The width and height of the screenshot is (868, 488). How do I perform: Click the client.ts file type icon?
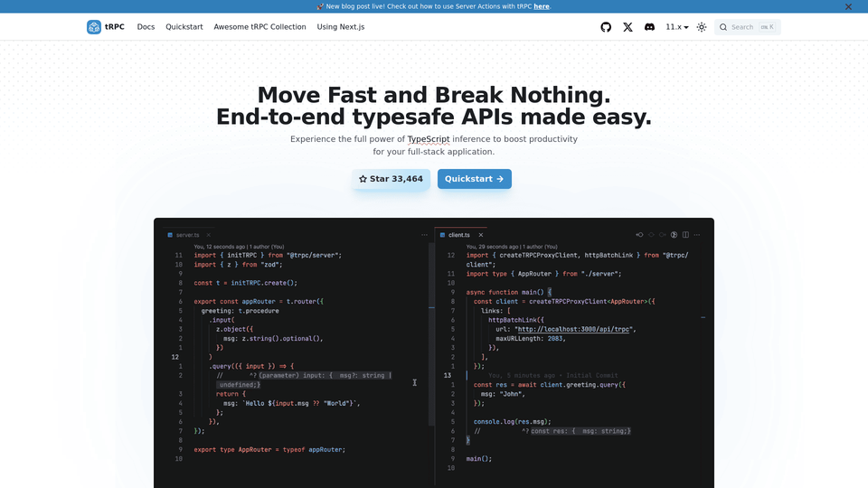pos(442,235)
